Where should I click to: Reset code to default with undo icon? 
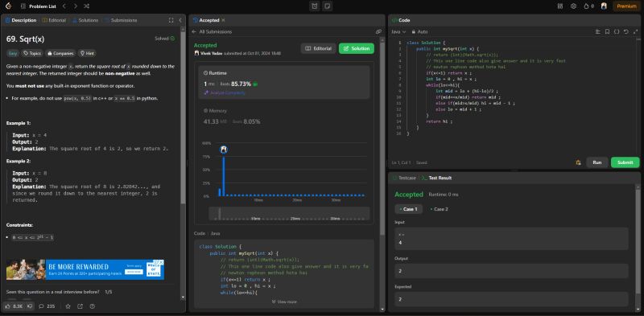coord(625,31)
